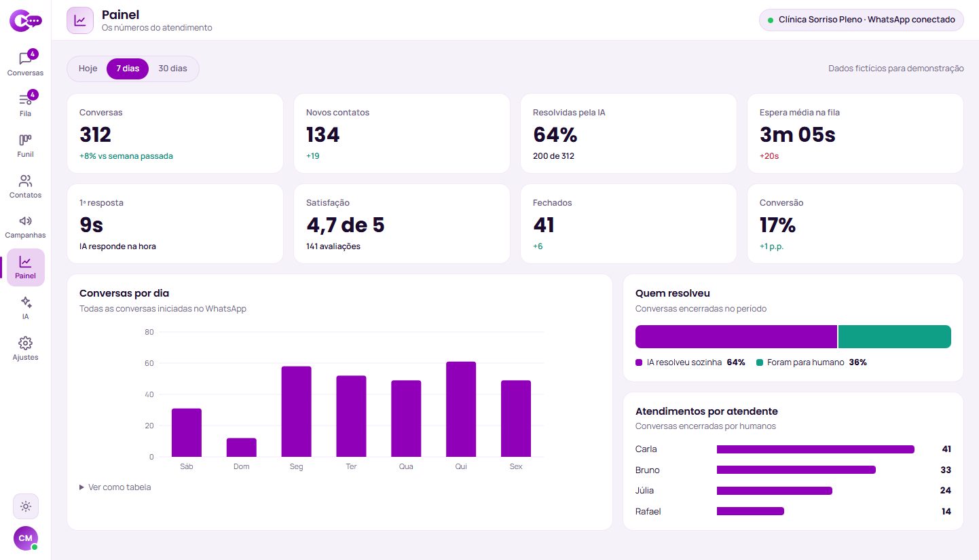
Task: Select the 7 dias period tab
Action: tap(128, 69)
